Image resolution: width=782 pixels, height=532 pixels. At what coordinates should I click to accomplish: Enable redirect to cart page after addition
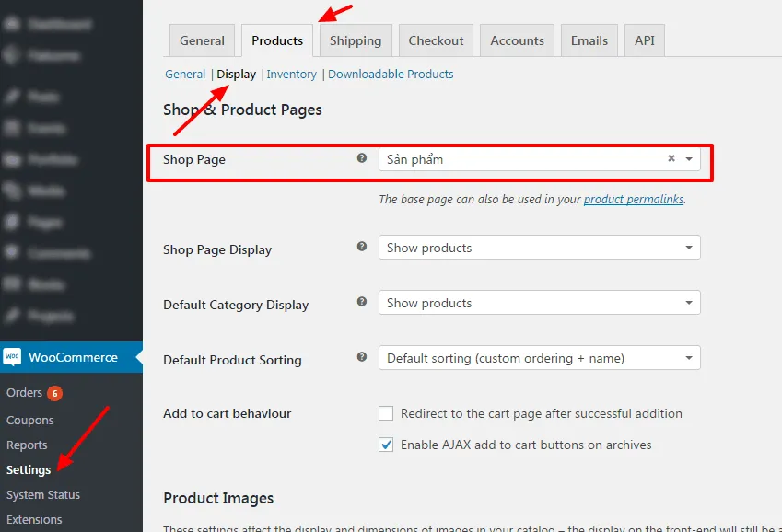pos(386,414)
